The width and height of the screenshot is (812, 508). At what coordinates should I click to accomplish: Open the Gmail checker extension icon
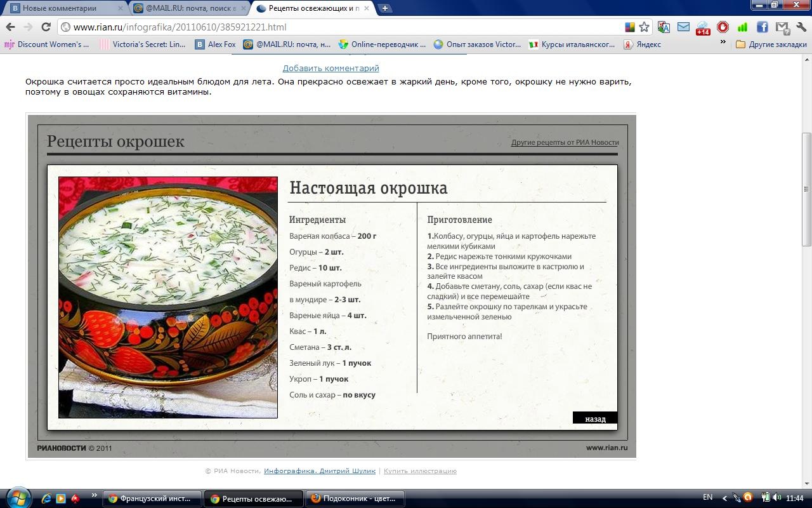tap(782, 27)
